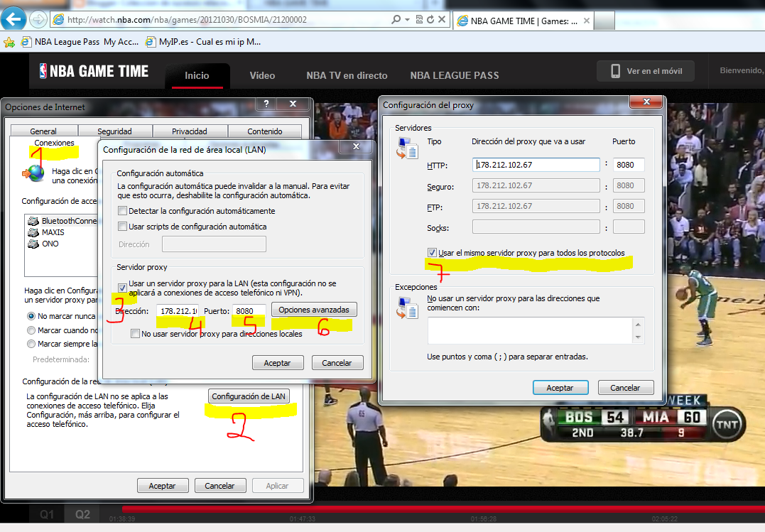Click the NBA GAME TIME logo
Image resolution: width=765 pixels, height=532 pixels.
[x=94, y=71]
